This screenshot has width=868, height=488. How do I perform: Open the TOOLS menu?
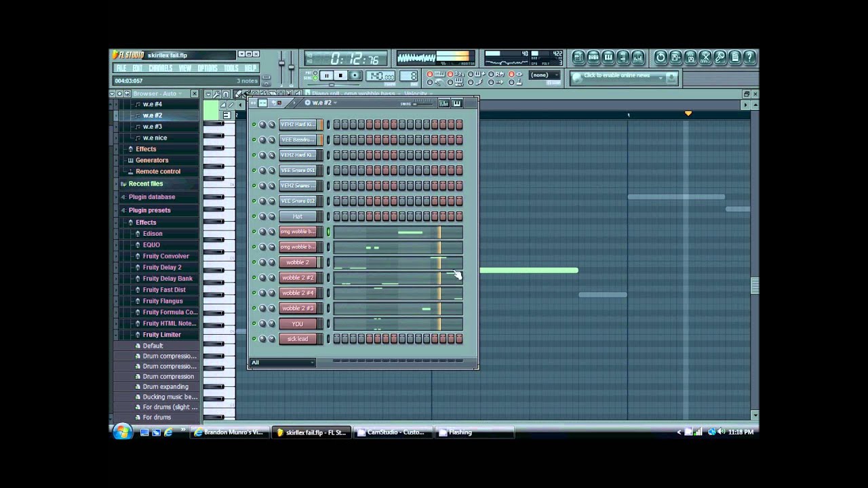(231, 68)
